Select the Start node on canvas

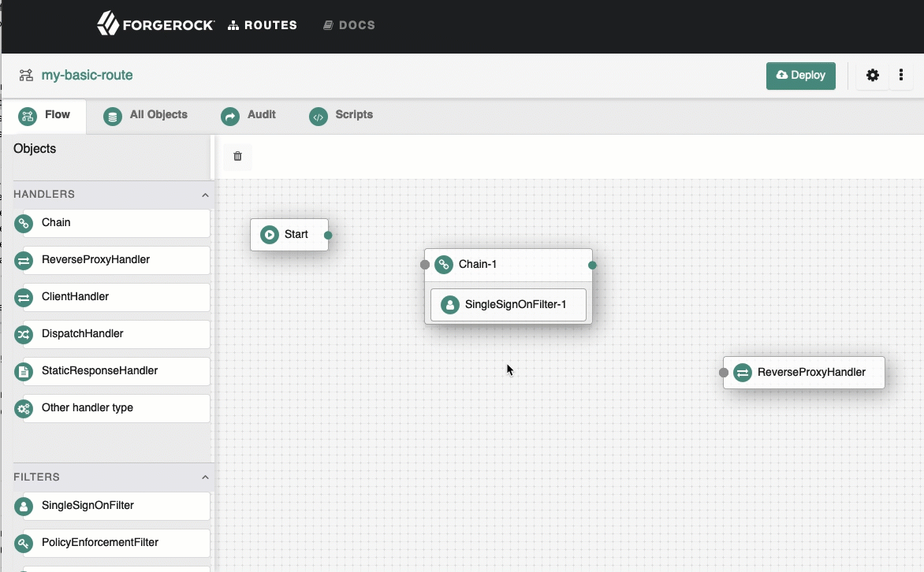pyautogui.click(x=289, y=235)
